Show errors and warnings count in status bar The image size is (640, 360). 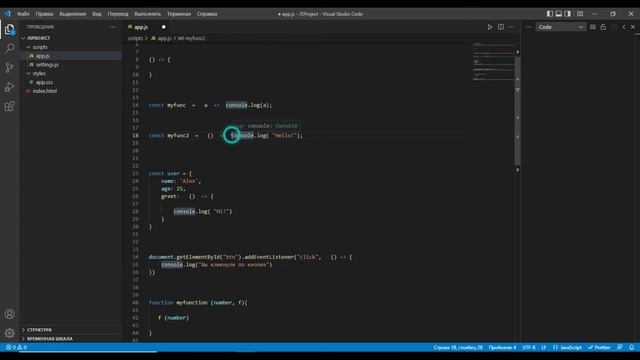coord(16,347)
